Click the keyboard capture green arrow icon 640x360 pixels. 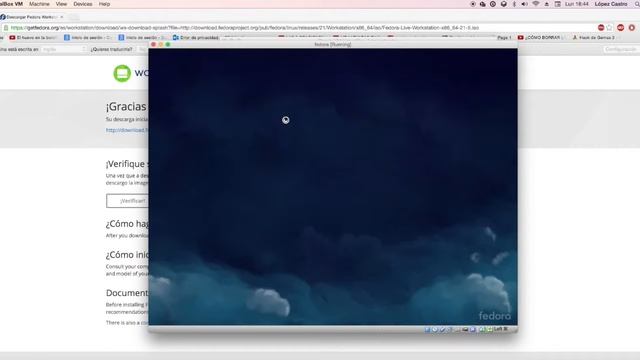pyautogui.click(x=489, y=329)
